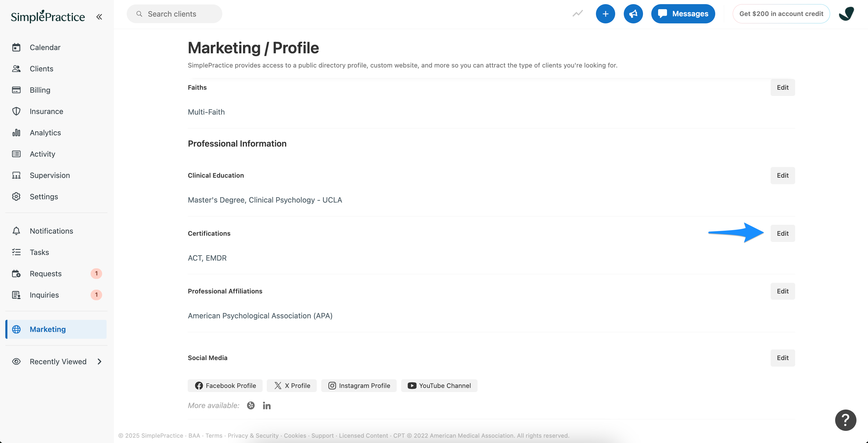Select the Multi-Faith text
868x443 pixels.
coord(206,112)
